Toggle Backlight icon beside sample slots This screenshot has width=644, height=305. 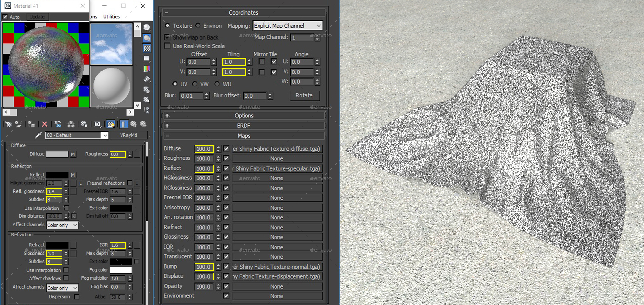pos(147,38)
